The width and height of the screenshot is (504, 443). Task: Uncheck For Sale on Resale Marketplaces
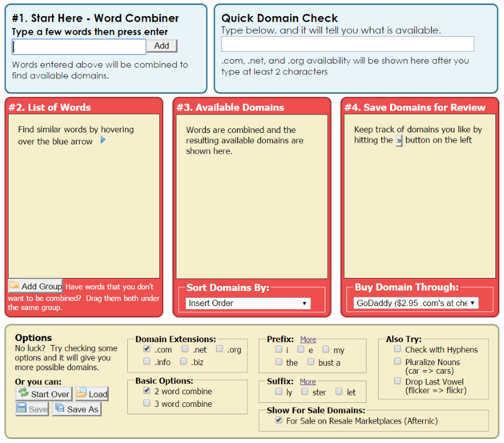coord(279,420)
